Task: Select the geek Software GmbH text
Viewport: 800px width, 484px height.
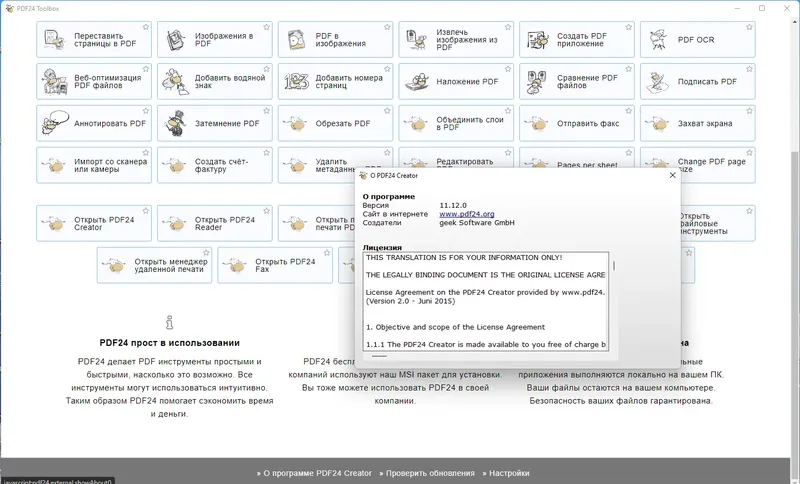Action: coord(477,223)
